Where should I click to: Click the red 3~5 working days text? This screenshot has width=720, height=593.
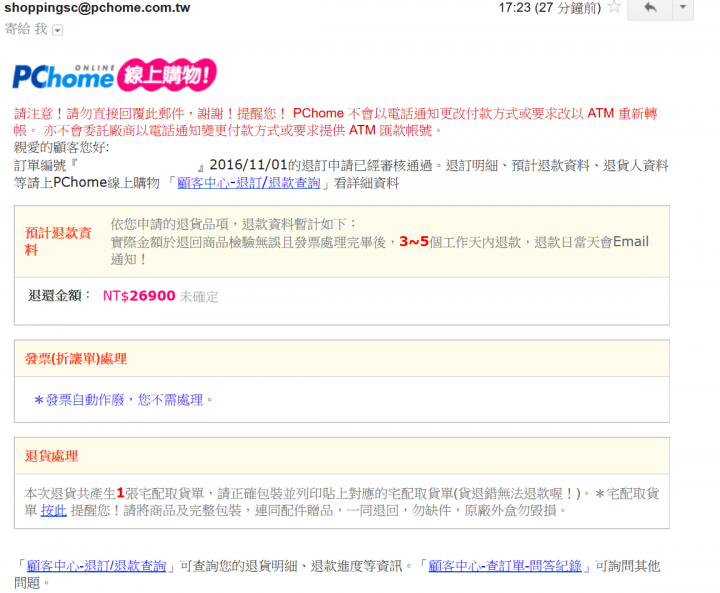point(414,242)
